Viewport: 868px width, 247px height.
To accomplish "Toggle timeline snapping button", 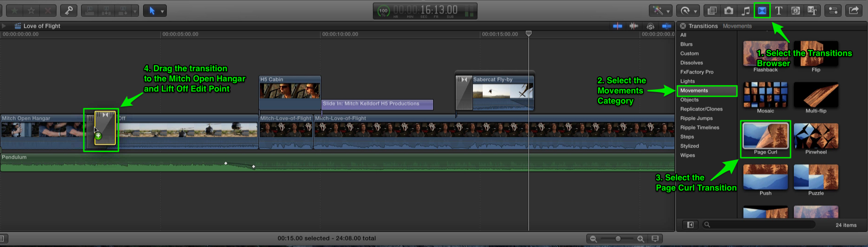I will [x=667, y=26].
